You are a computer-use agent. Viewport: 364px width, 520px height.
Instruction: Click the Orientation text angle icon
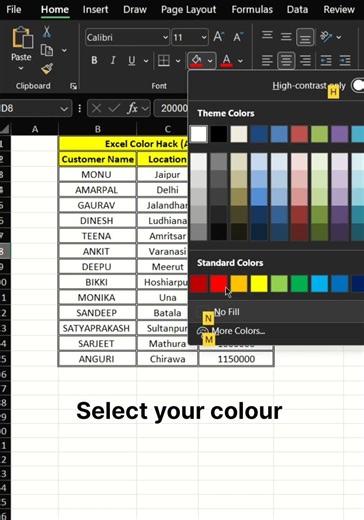(326, 36)
